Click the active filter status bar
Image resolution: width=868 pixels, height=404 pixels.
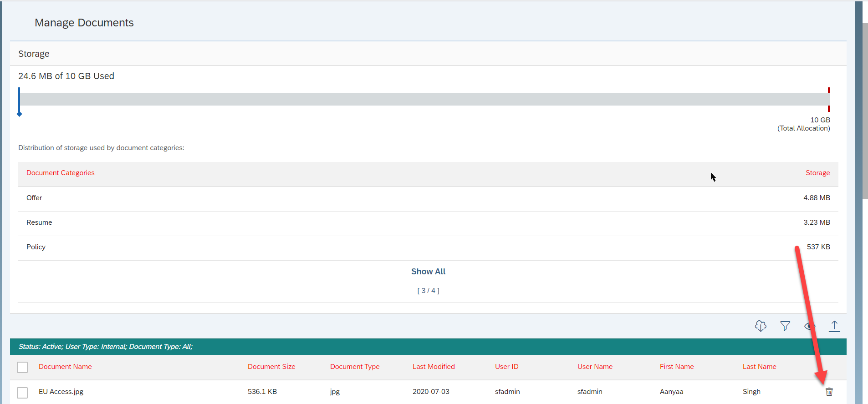click(428, 347)
